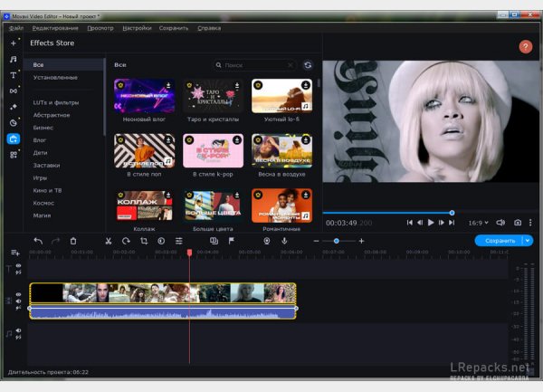Open the More tools grid icon in sidebar
The width and height of the screenshot is (543, 392).
(x=14, y=155)
